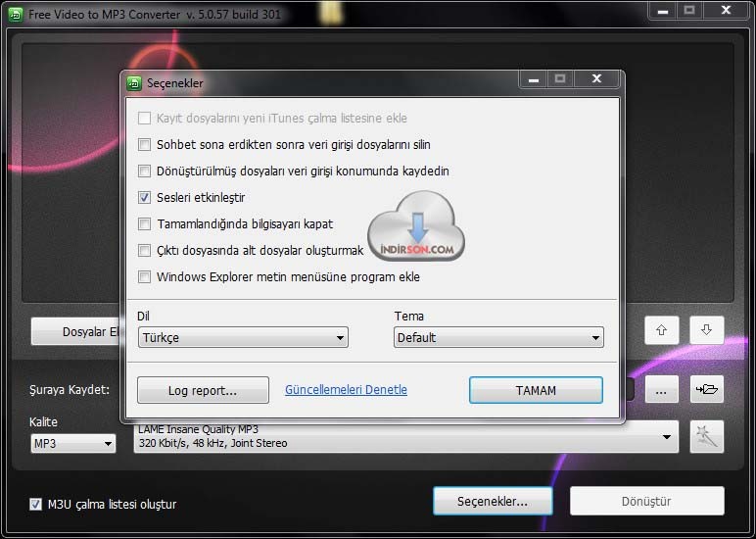The width and height of the screenshot is (756, 539).
Task: Open the Tema dropdown showing Default
Action: pyautogui.click(x=498, y=337)
